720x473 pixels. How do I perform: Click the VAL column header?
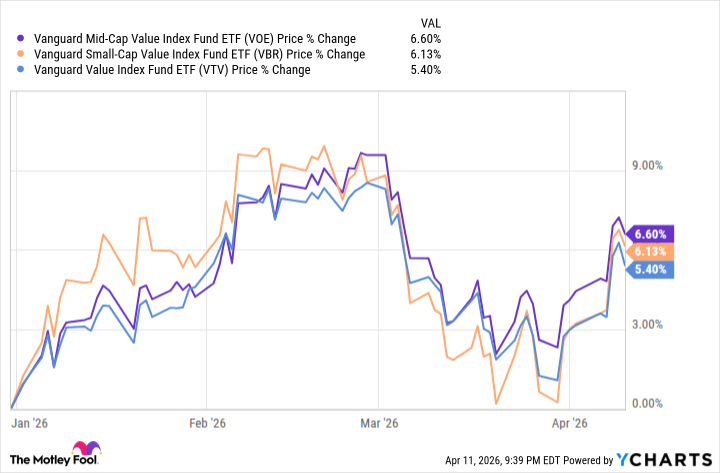(x=428, y=20)
